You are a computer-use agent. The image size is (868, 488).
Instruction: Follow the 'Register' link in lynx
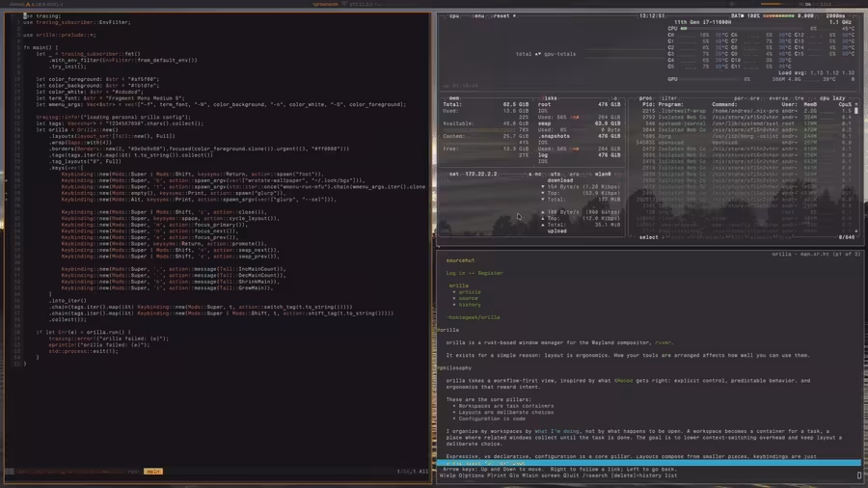click(491, 273)
